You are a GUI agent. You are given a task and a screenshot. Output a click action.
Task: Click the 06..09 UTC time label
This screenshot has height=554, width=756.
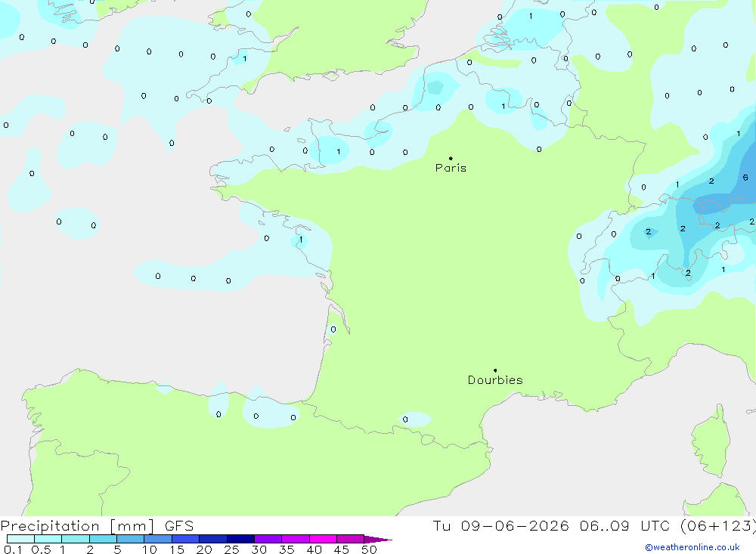(x=624, y=525)
